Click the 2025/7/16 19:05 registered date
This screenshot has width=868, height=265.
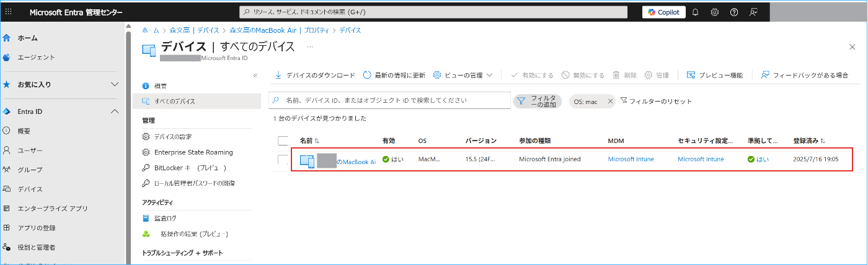(815, 159)
